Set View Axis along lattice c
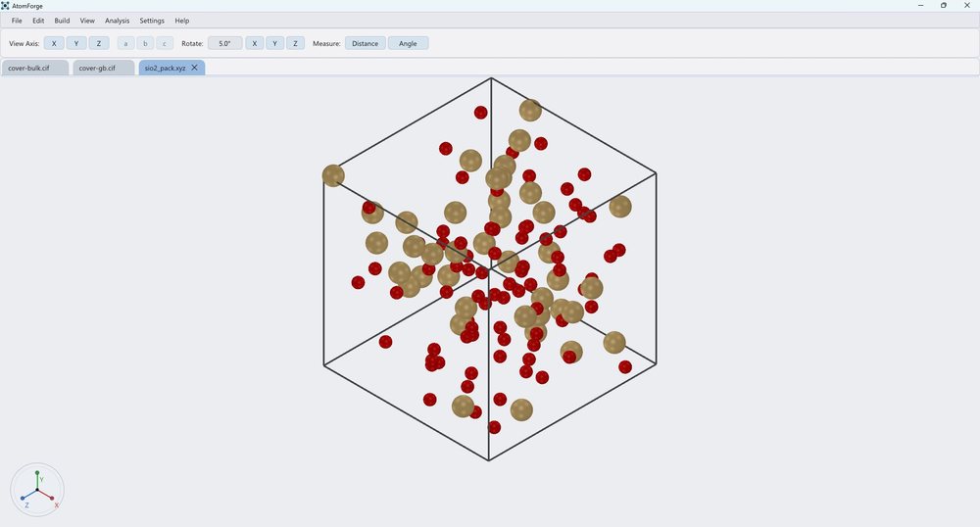 pos(165,44)
